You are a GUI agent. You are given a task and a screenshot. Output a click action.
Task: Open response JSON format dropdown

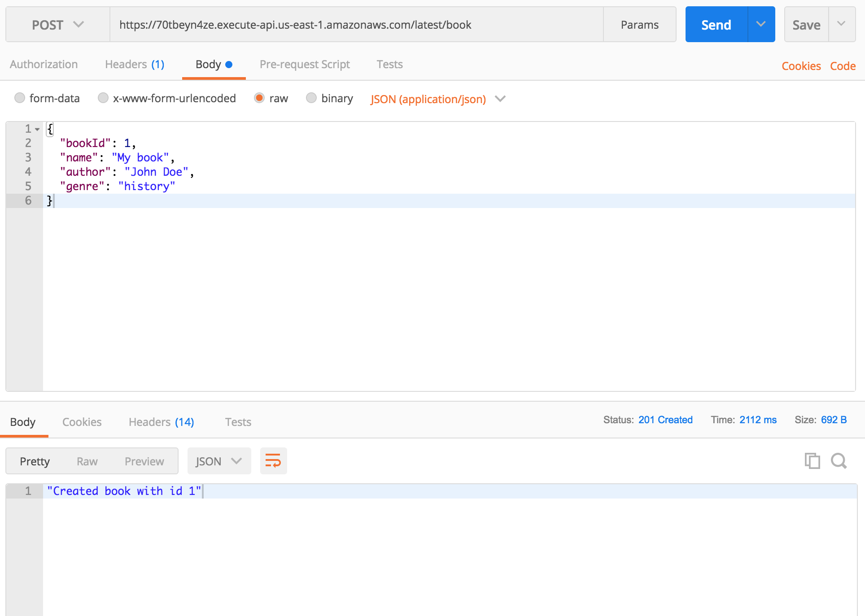coord(219,461)
